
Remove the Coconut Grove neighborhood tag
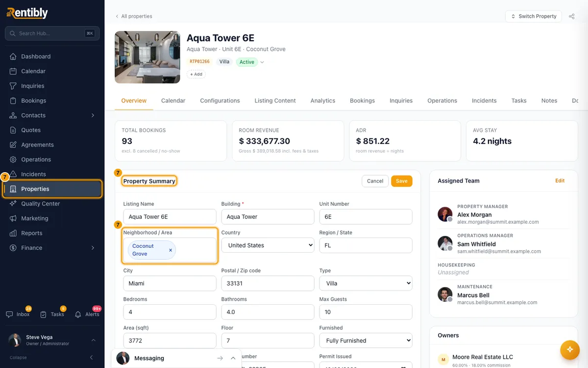pyautogui.click(x=171, y=250)
